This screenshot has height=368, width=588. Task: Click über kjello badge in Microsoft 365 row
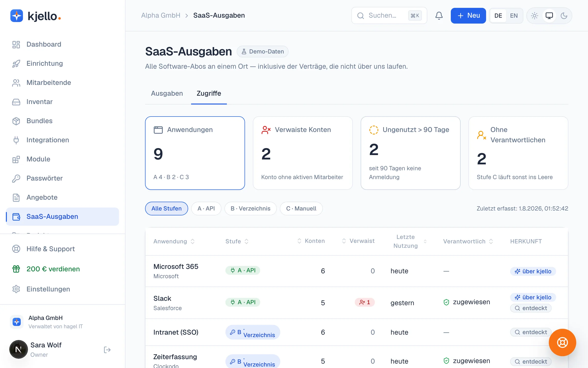pos(533,271)
